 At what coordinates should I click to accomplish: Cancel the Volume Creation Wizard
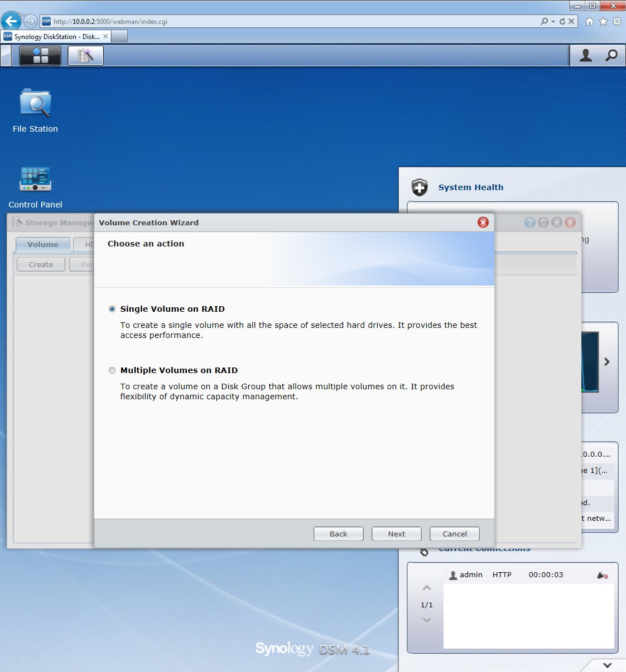(454, 534)
